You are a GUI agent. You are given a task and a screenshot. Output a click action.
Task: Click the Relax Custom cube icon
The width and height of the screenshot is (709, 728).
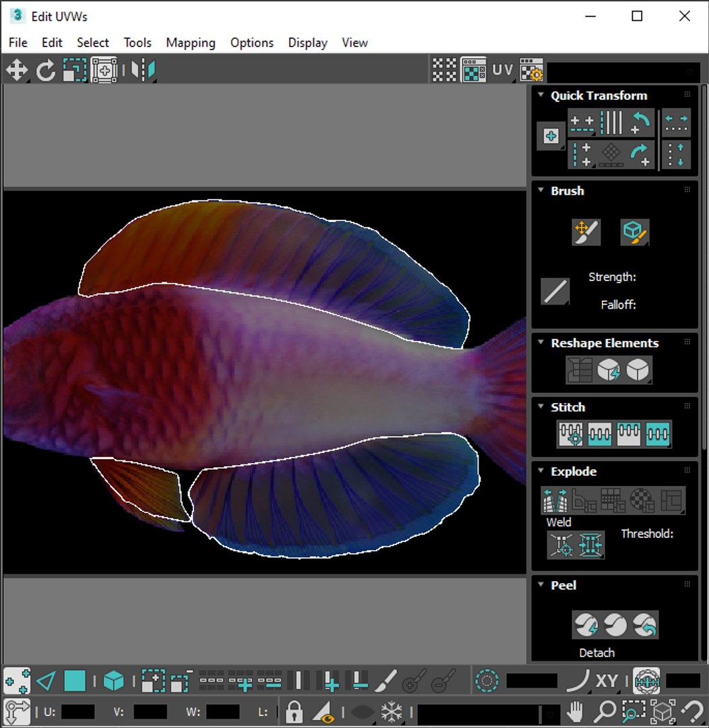(x=638, y=370)
